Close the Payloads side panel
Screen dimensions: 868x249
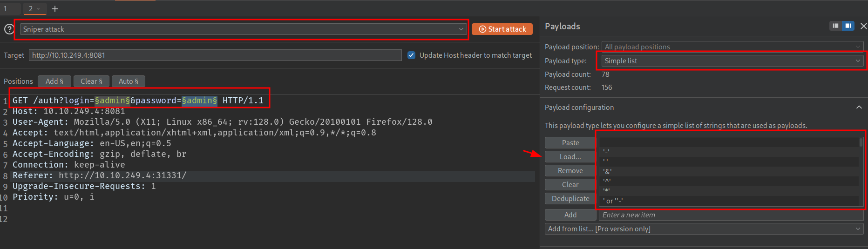[x=863, y=26]
